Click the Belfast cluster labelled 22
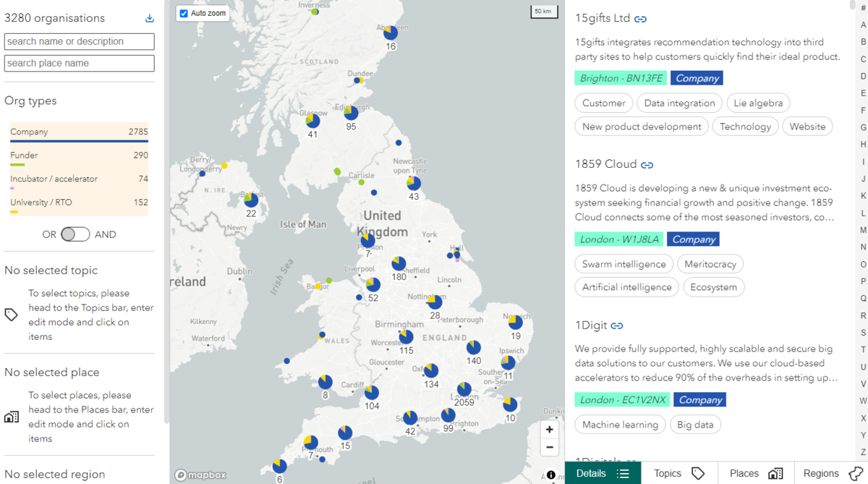The height and width of the screenshot is (484, 868). click(x=251, y=200)
